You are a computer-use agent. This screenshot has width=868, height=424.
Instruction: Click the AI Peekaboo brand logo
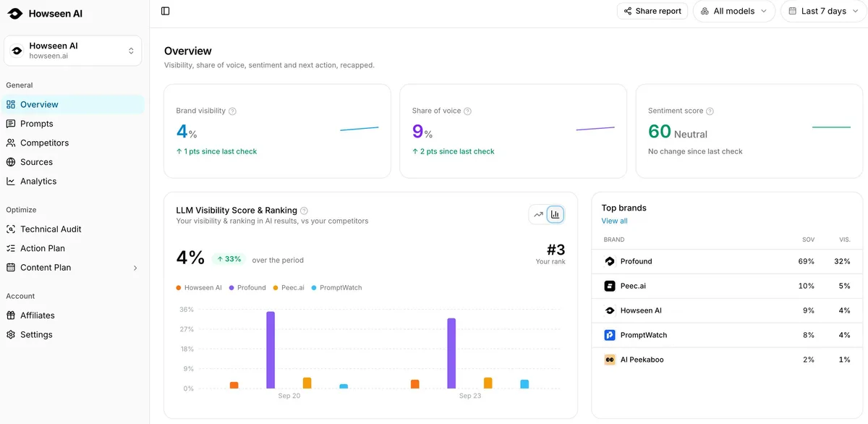point(610,360)
